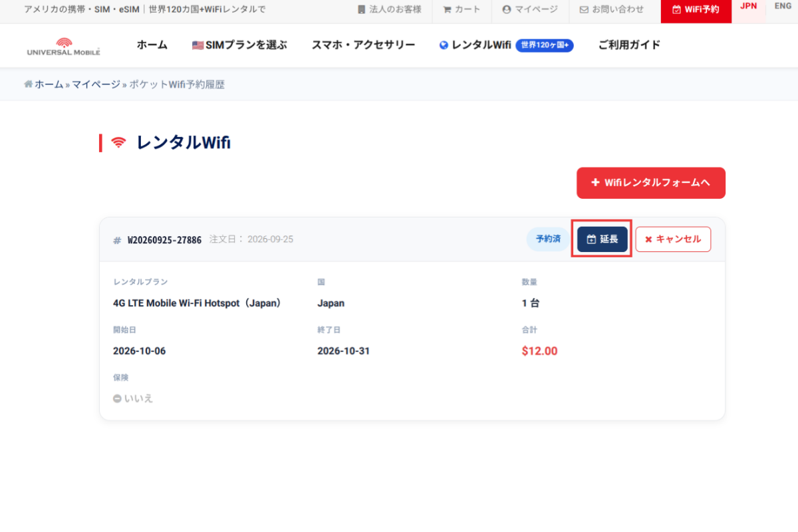This screenshot has width=798, height=532.
Task: Click the Wifiレンタルフォームへ button
Action: tap(651, 183)
